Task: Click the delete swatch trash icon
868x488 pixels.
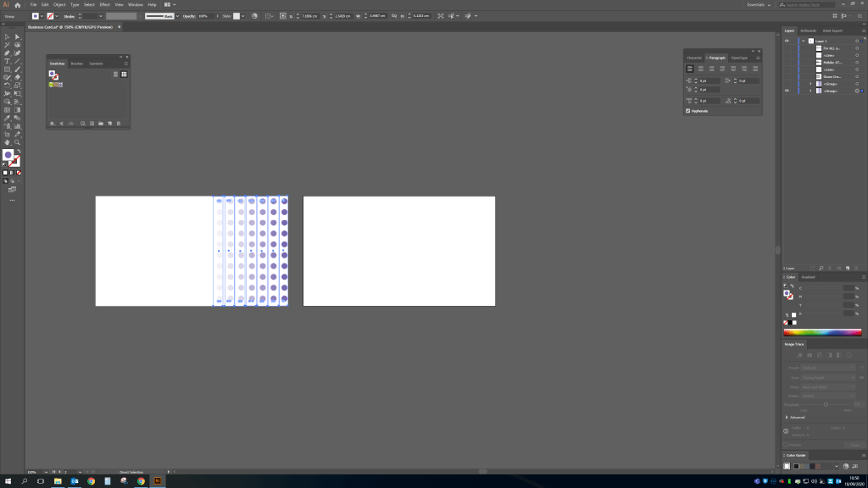Action: tap(118, 124)
